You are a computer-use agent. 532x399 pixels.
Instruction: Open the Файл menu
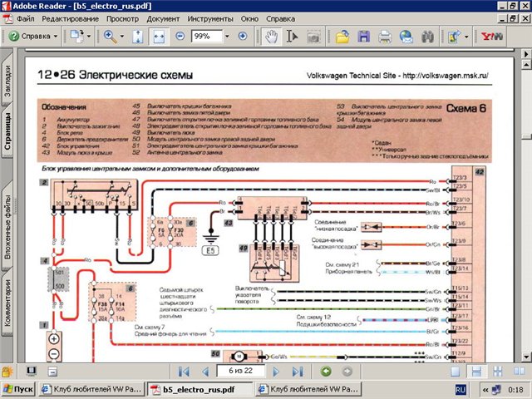pyautogui.click(x=26, y=19)
